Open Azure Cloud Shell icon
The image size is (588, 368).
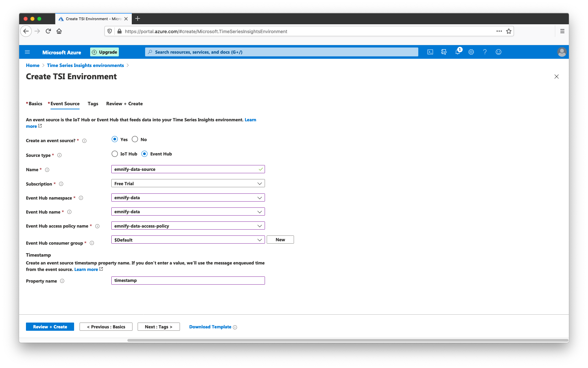tap(430, 52)
